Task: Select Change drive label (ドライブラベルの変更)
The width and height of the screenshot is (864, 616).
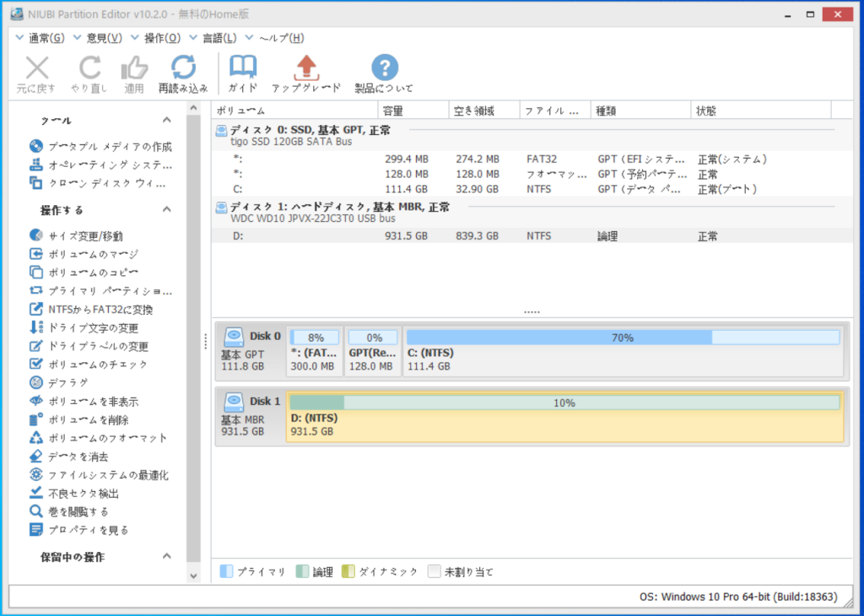Action: pyautogui.click(x=89, y=346)
